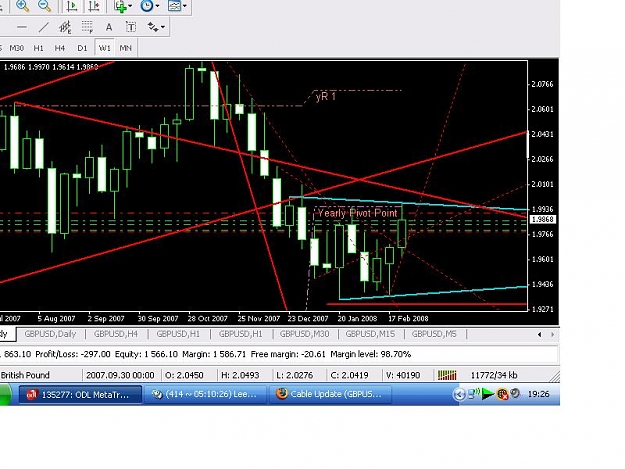
Task: Open the second GBPUSD,H1 chart tab
Action: 240,334
